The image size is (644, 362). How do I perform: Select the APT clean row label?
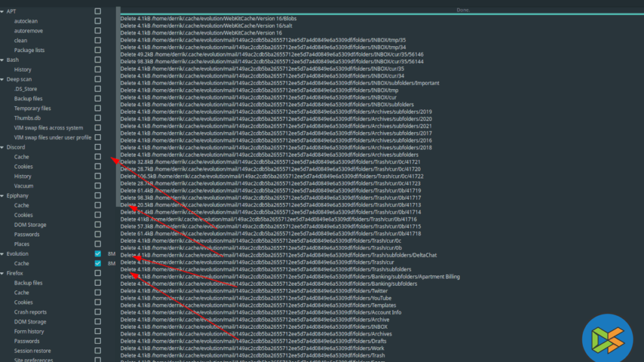[21, 40]
